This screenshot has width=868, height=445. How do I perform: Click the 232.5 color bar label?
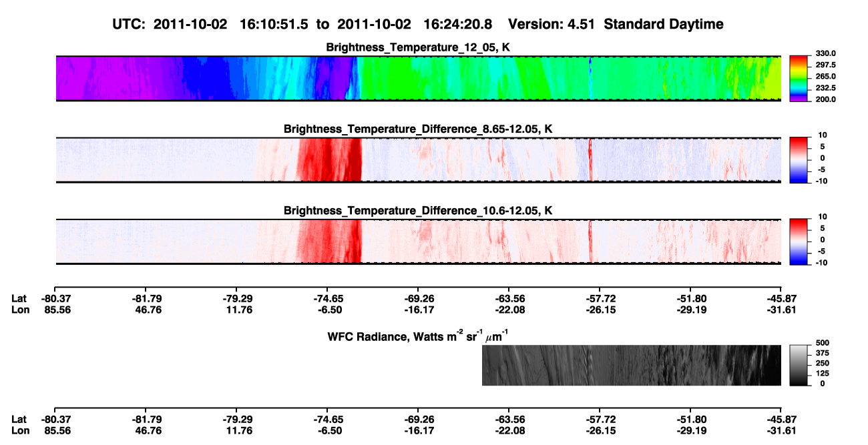point(826,87)
